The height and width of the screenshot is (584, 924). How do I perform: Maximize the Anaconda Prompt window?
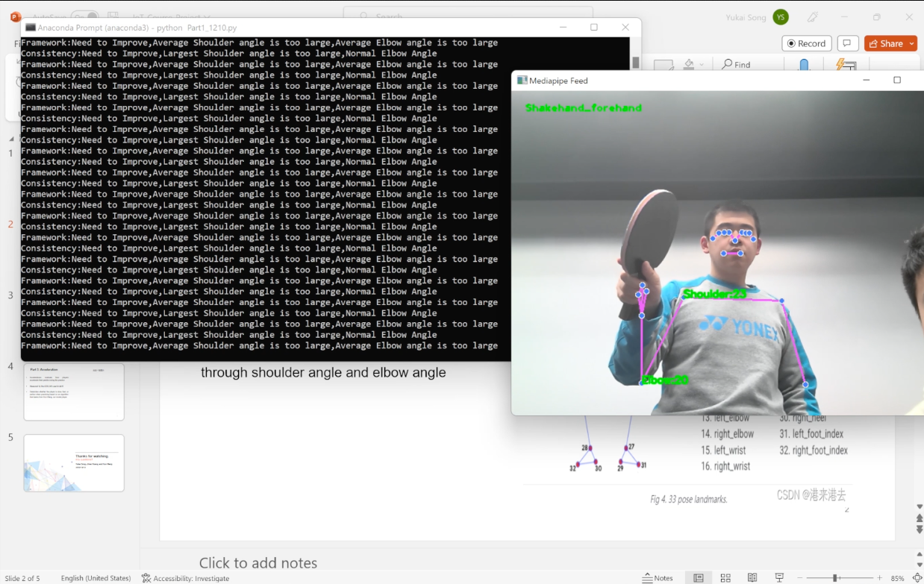(594, 28)
